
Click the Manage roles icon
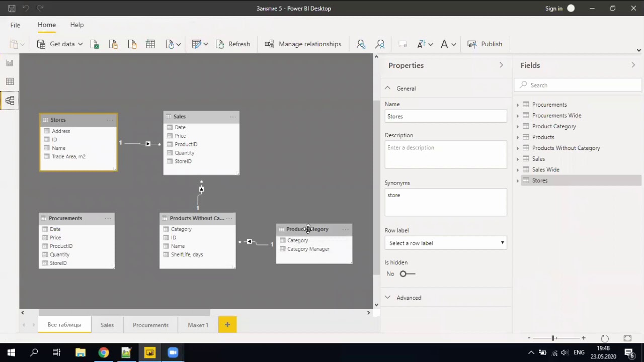pos(361,44)
